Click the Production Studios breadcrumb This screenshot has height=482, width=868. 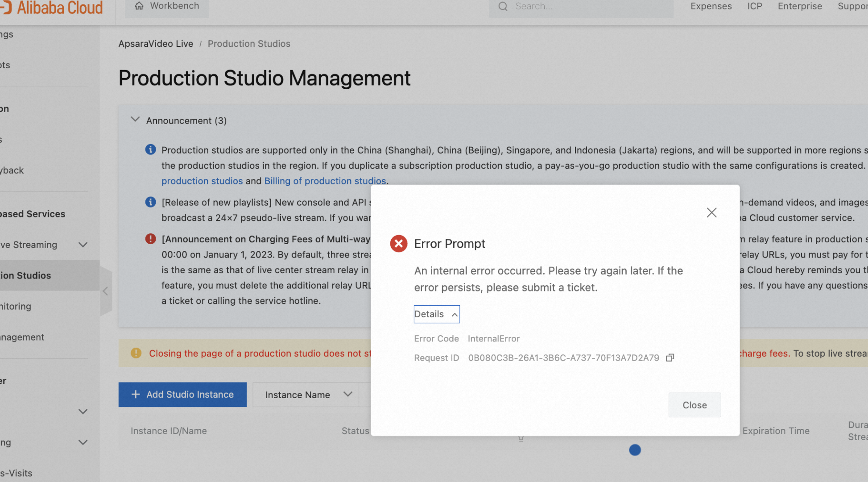pos(249,44)
